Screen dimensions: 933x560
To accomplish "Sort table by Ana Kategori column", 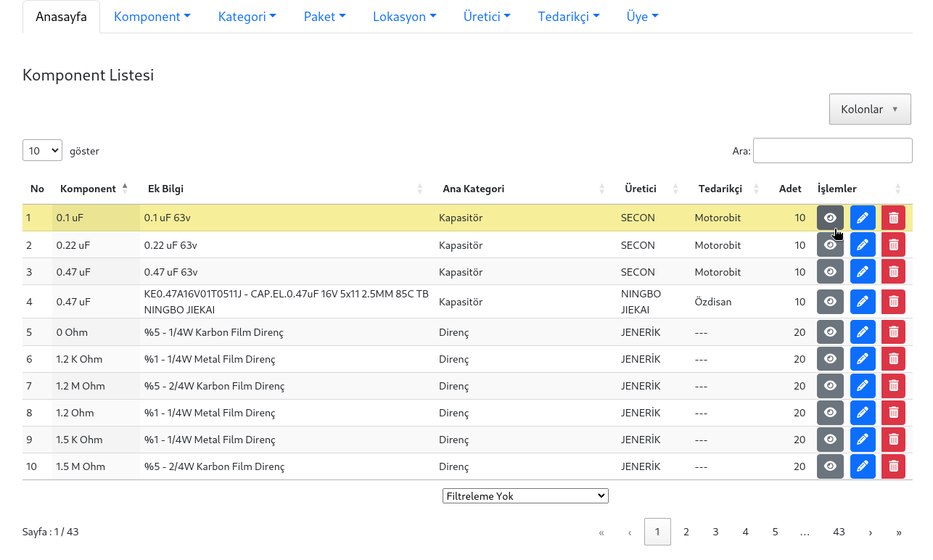I will click(525, 189).
